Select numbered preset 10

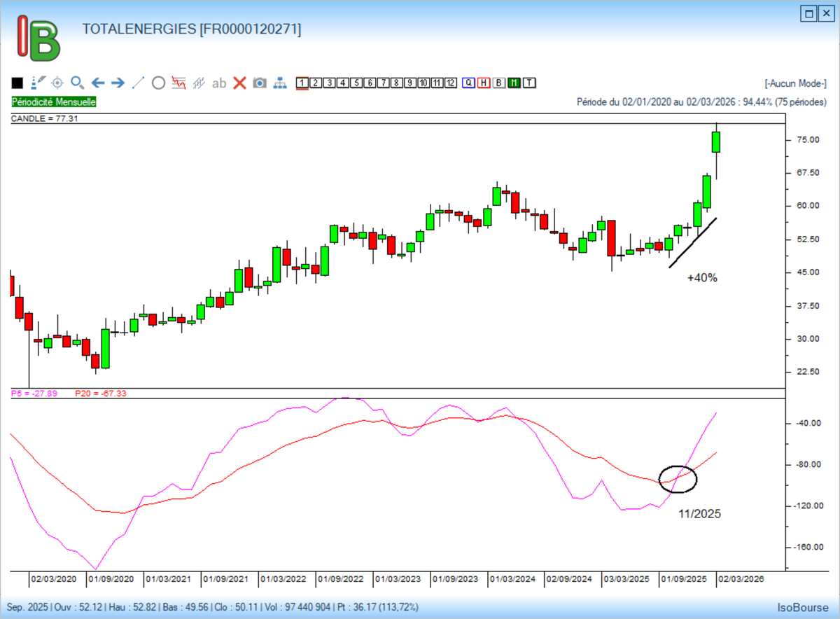[423, 83]
